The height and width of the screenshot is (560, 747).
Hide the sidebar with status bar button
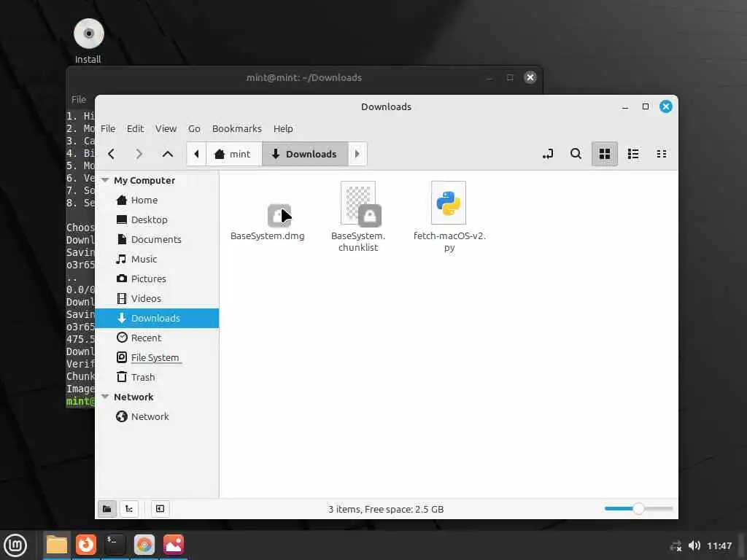(160, 508)
